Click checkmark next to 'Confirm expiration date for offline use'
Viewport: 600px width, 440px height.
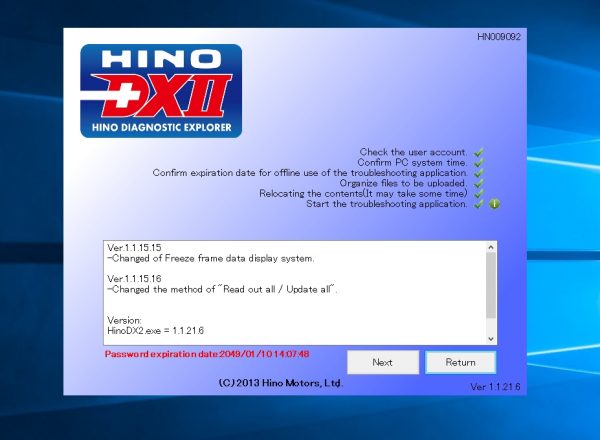pos(478,173)
